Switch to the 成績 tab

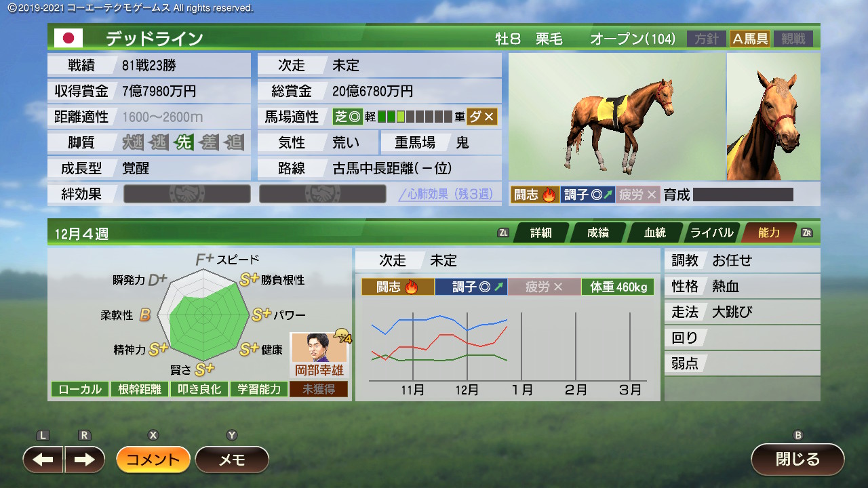point(597,232)
